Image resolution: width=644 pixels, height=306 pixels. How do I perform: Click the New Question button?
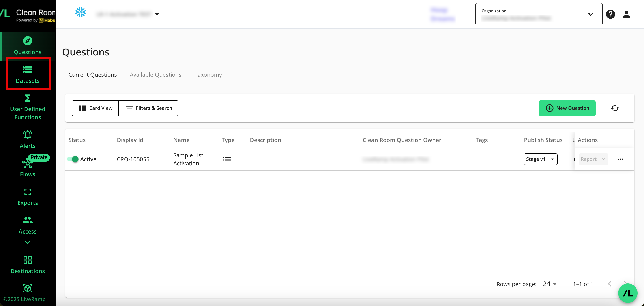(x=567, y=108)
